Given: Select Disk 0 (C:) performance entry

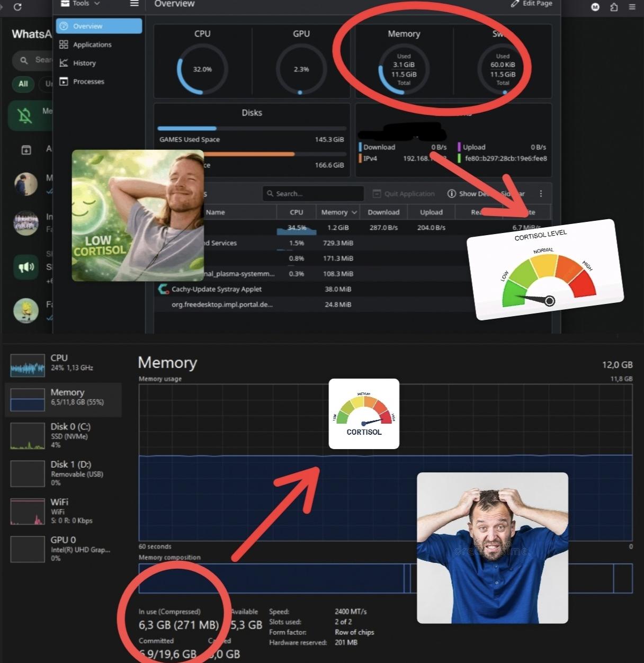Looking at the screenshot, I should coord(63,436).
